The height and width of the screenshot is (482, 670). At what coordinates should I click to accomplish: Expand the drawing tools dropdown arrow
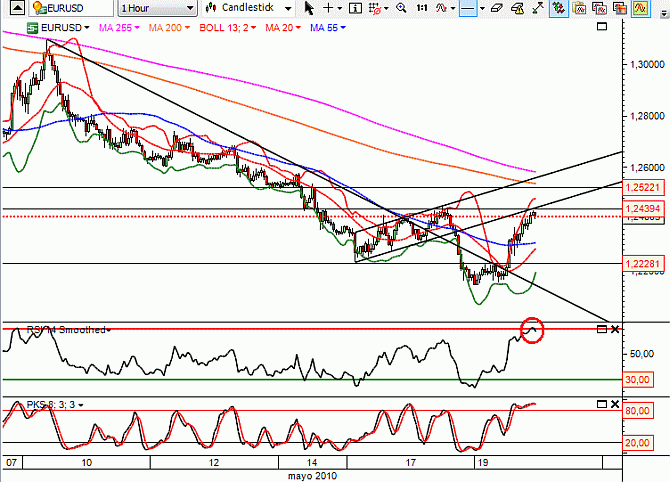click(482, 8)
